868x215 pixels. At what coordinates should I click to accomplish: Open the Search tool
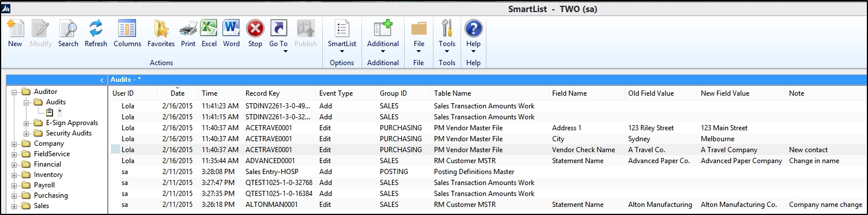(x=68, y=29)
